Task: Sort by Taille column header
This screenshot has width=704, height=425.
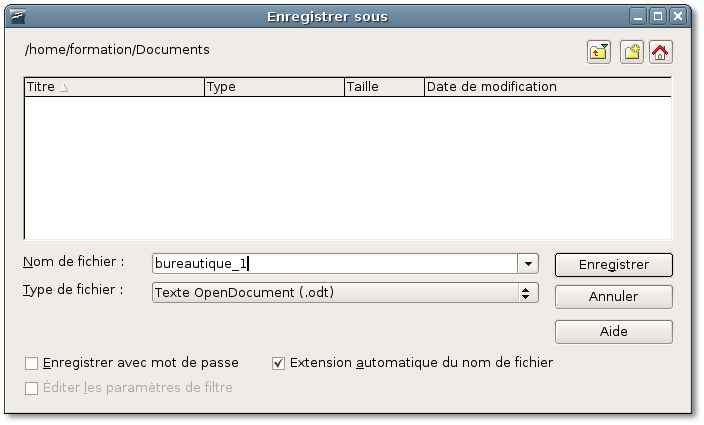Action: click(384, 87)
